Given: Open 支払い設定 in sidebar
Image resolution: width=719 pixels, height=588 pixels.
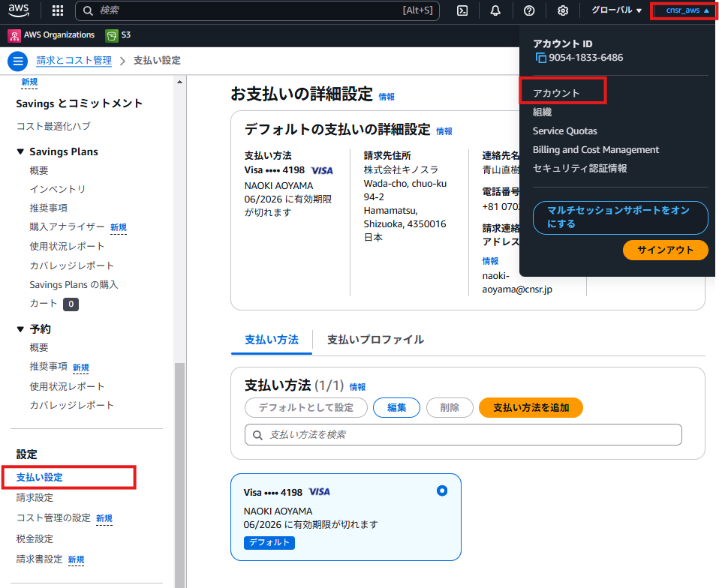Looking at the screenshot, I should [x=40, y=477].
